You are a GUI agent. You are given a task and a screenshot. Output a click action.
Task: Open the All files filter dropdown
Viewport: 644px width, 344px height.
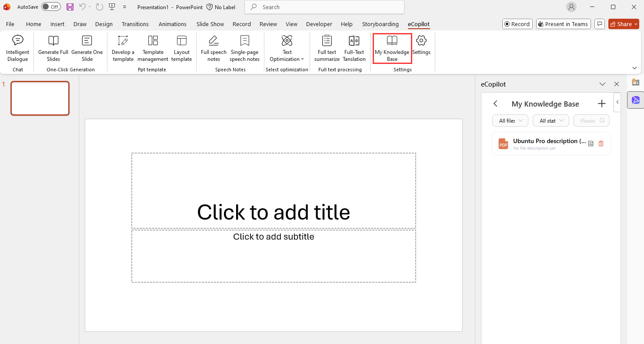[x=510, y=121]
